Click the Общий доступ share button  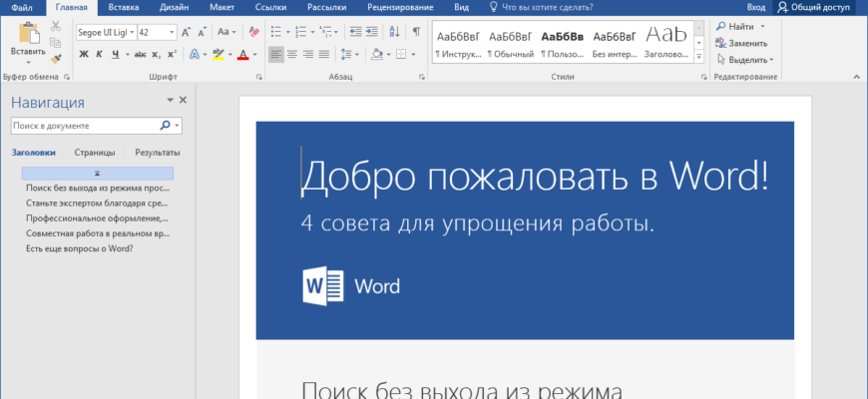point(813,7)
